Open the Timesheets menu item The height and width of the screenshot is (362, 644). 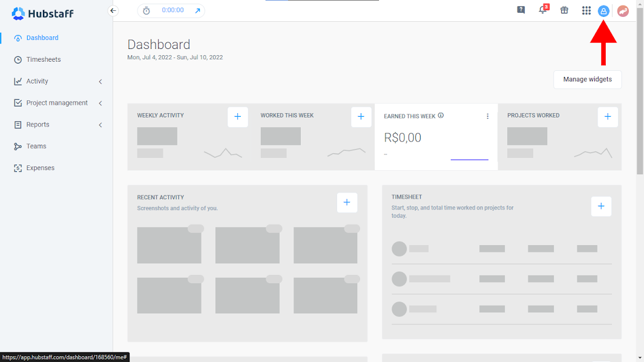(x=43, y=59)
